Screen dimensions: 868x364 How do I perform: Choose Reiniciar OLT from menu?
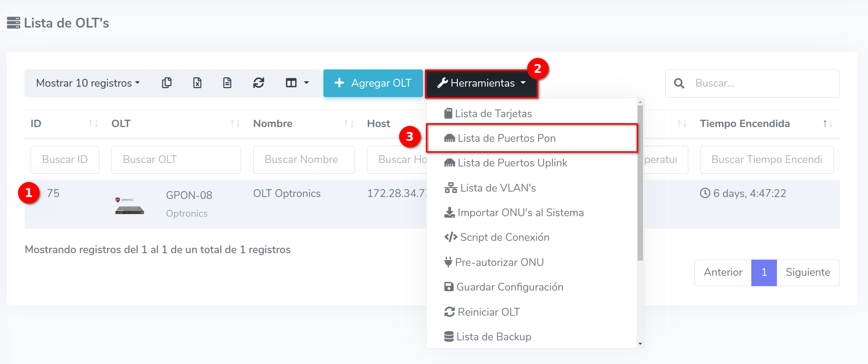click(488, 312)
